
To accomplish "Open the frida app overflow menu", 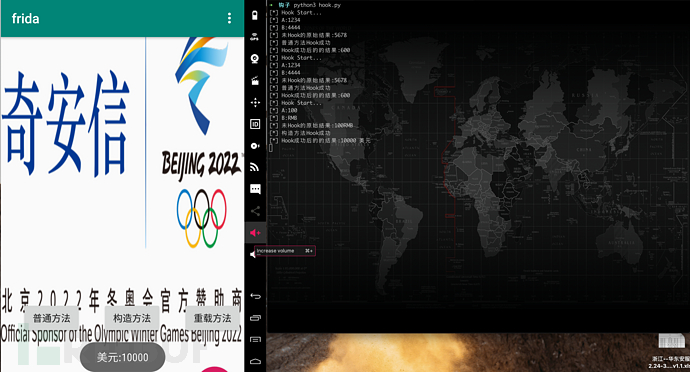I will 229,18.
